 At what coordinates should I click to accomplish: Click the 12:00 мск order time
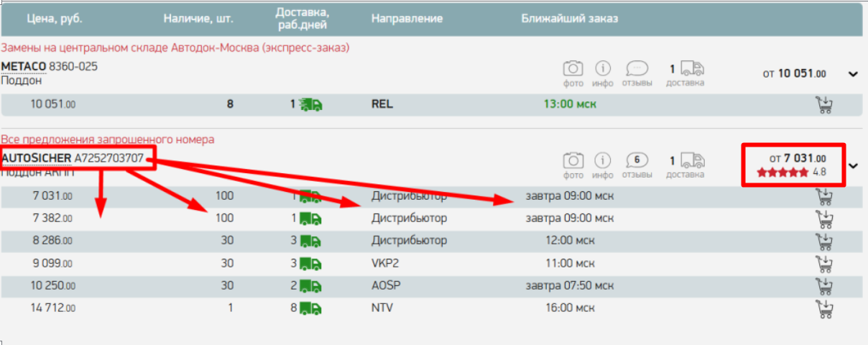click(x=570, y=240)
